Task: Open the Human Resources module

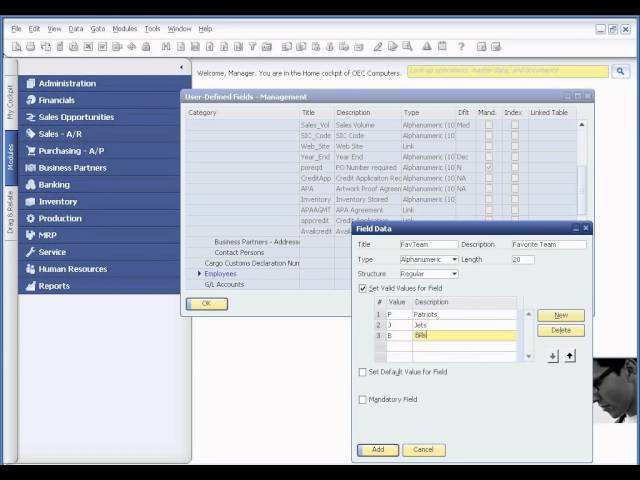Action: pos(100,269)
